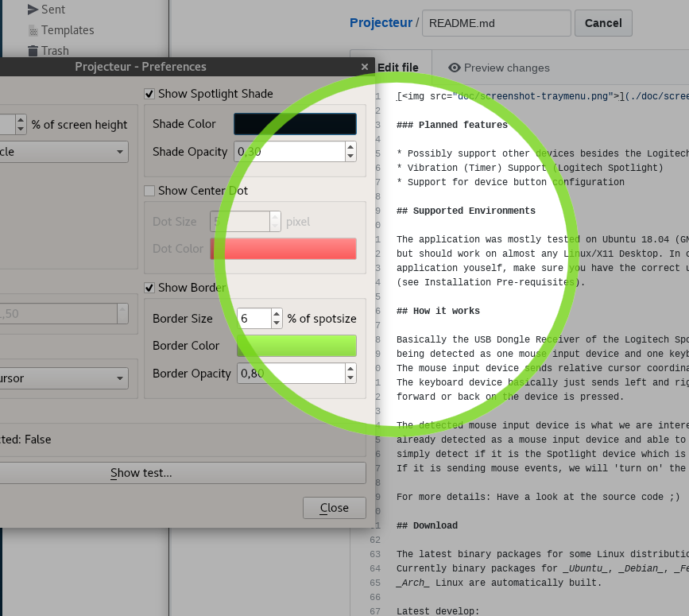Increase screen height percentage spinner
The image size is (689, 616).
21,119
